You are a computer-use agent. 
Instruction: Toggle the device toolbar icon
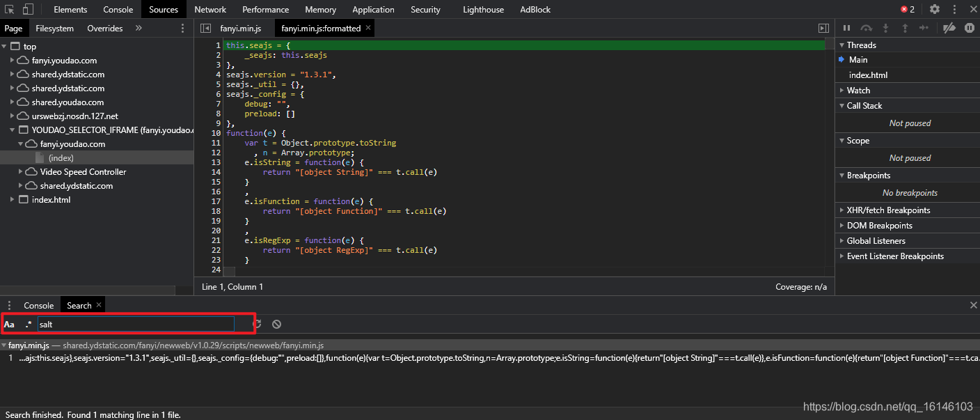[29, 10]
